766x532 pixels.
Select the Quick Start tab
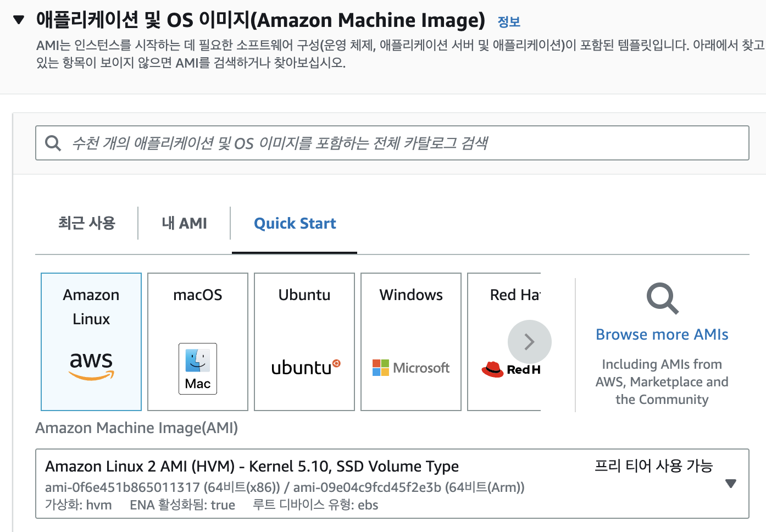[295, 224]
